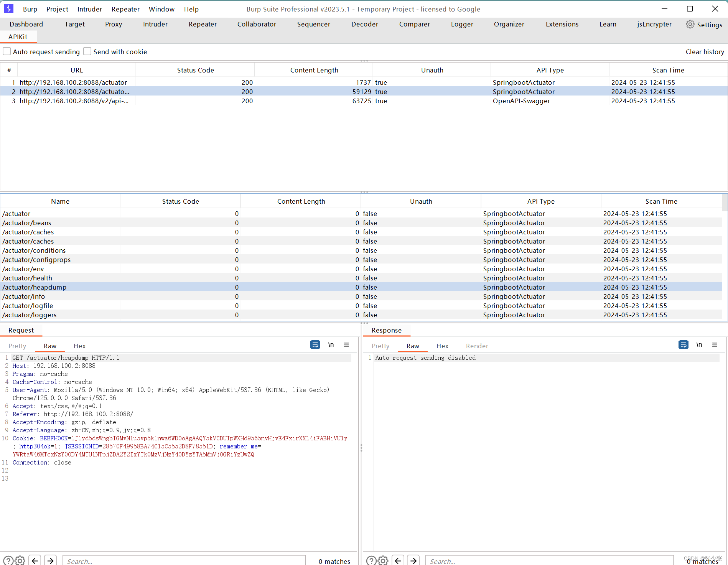Switch to the Organizer tab
This screenshot has width=728, height=565.
click(x=509, y=24)
